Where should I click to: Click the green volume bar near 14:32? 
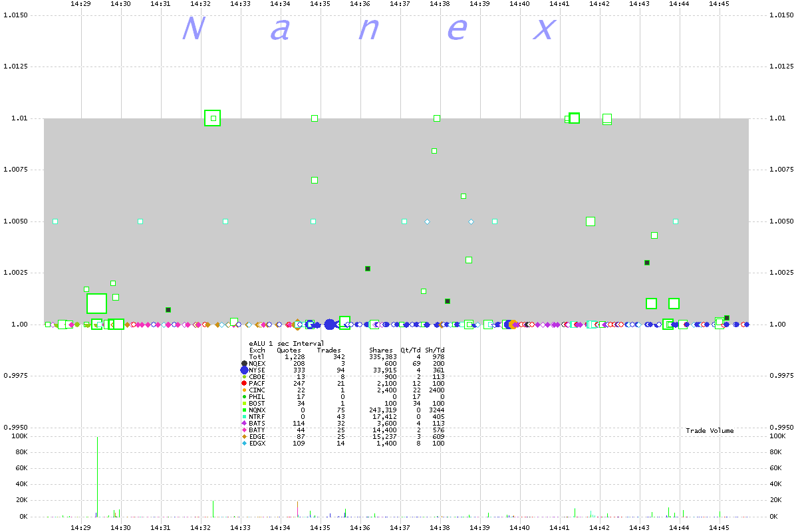213,509
